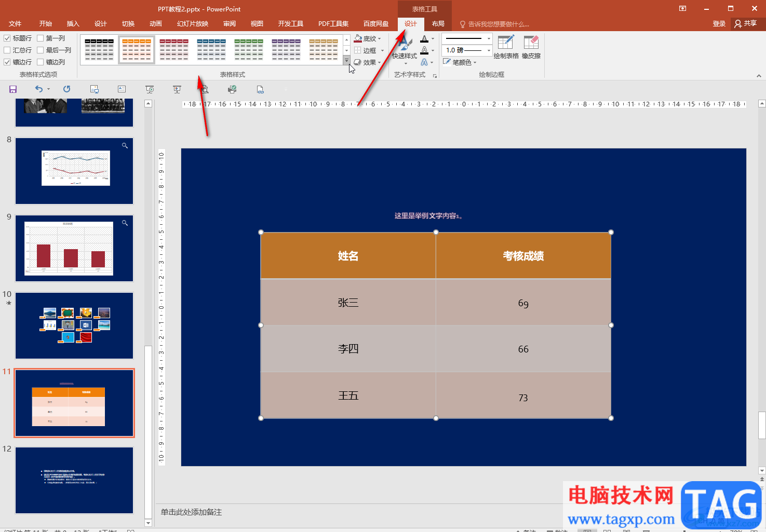Click the Share (共享) person icon
766x532 pixels.
pos(738,24)
